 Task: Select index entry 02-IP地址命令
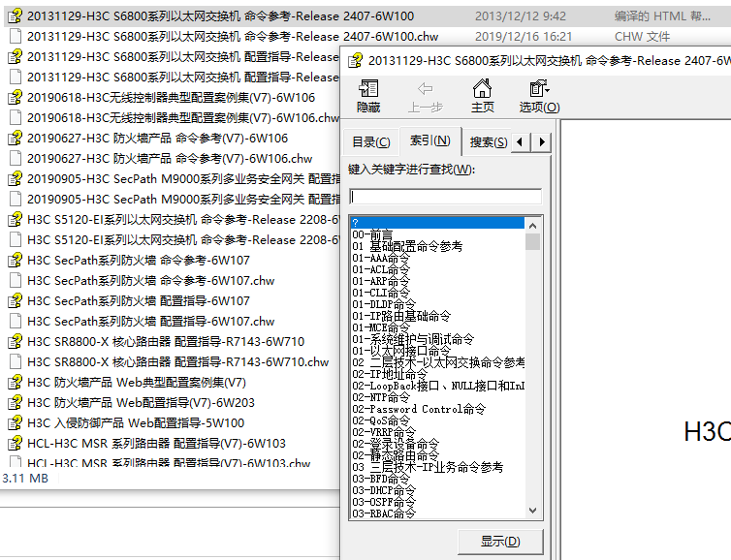390,374
